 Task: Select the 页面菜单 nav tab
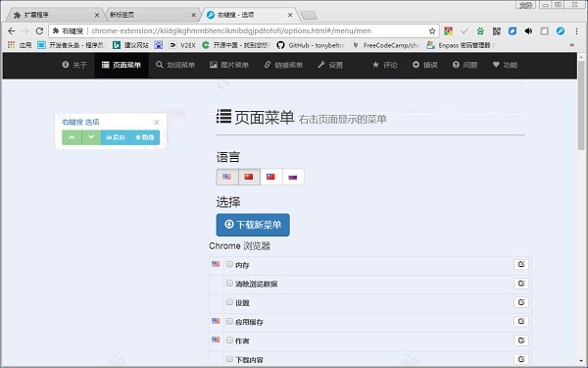coord(122,65)
